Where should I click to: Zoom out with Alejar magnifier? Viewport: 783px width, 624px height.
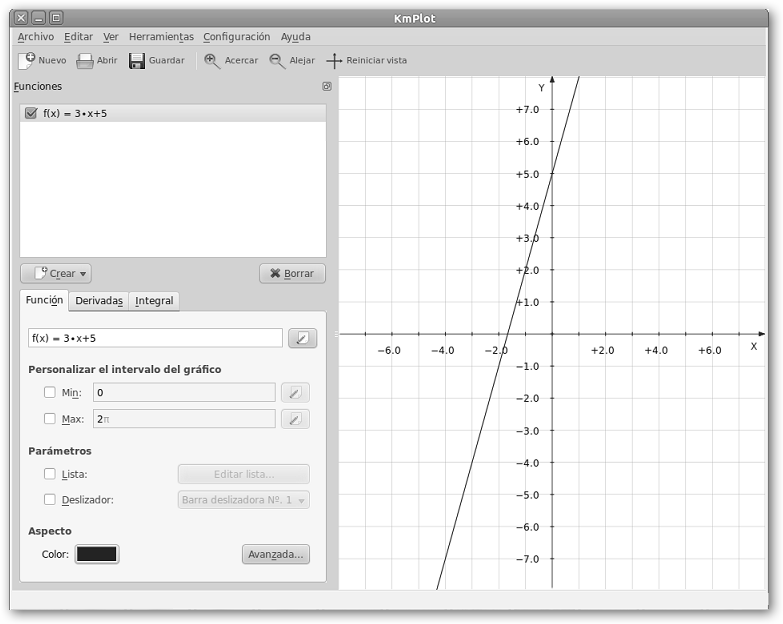(x=277, y=60)
